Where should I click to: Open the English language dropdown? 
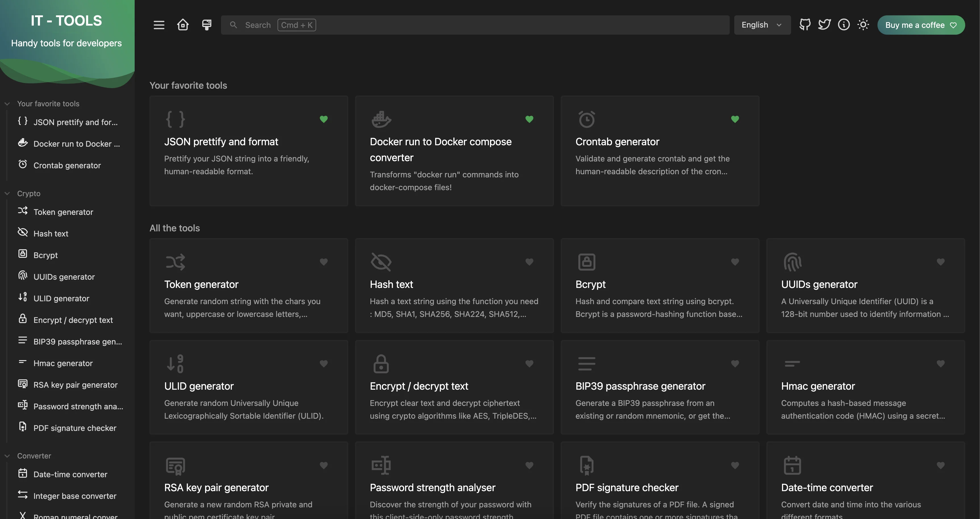coord(762,25)
